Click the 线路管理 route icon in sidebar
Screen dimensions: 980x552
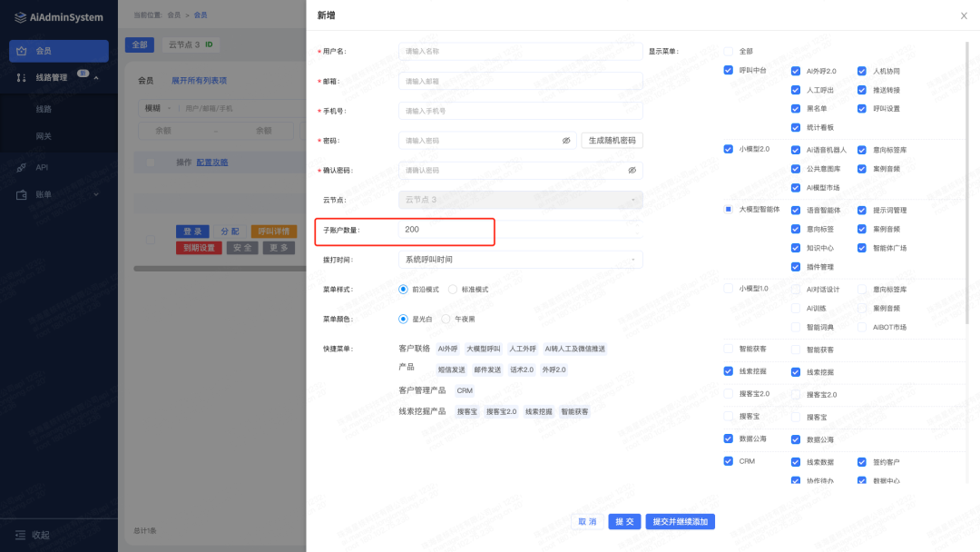pyautogui.click(x=22, y=78)
